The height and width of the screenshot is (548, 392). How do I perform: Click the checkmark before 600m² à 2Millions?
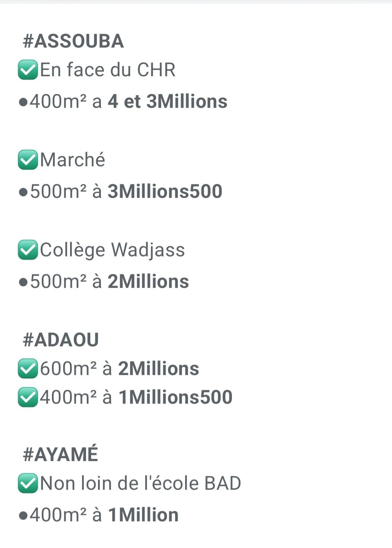[28, 369]
